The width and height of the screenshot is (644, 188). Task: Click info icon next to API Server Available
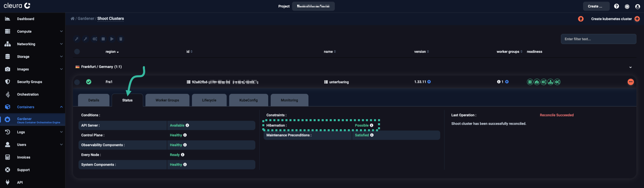coord(187,125)
